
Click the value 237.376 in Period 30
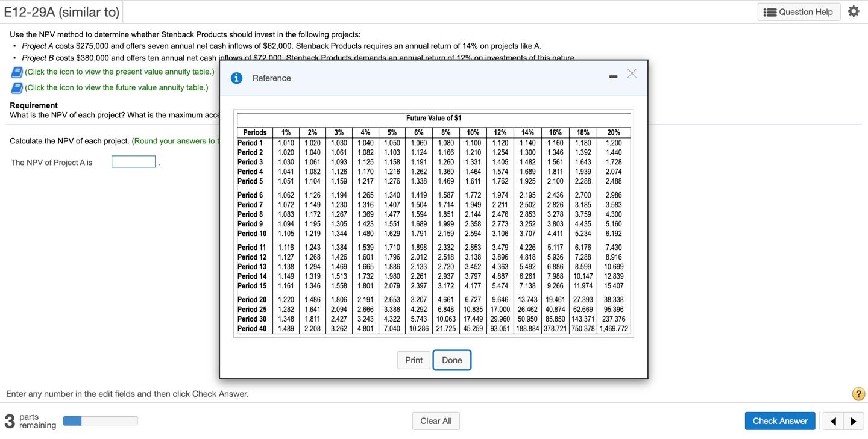tap(614, 319)
